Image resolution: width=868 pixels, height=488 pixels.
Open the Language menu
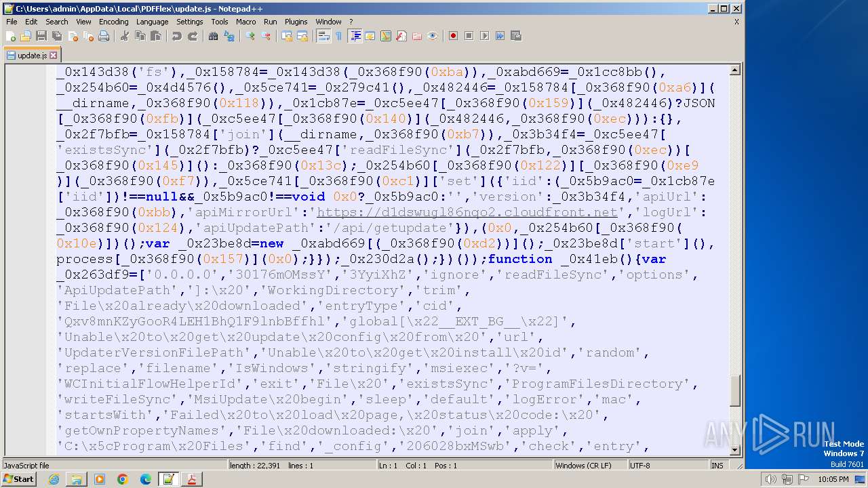pyautogui.click(x=152, y=22)
